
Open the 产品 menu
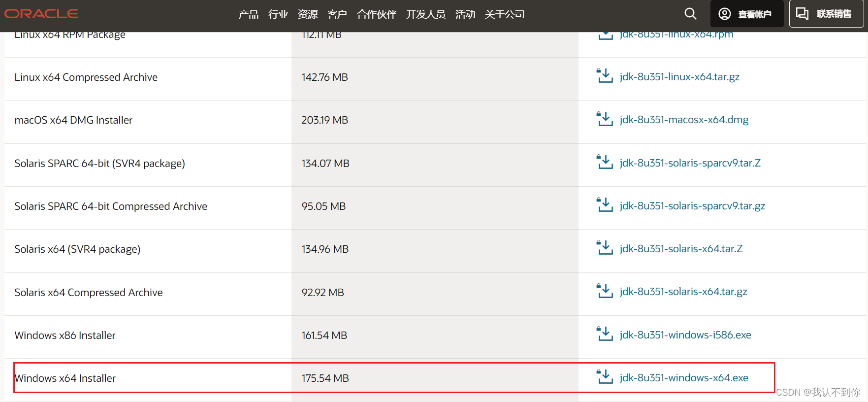[x=249, y=14]
